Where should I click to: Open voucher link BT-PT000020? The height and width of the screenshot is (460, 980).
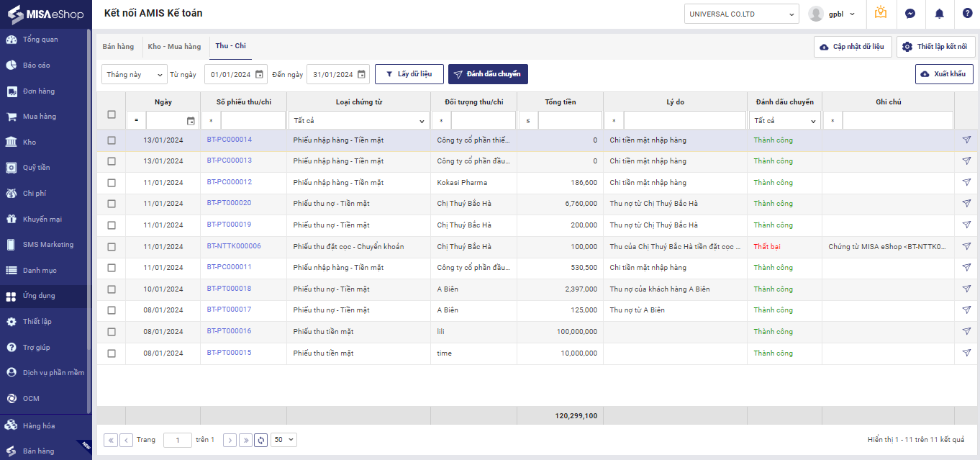229,203
